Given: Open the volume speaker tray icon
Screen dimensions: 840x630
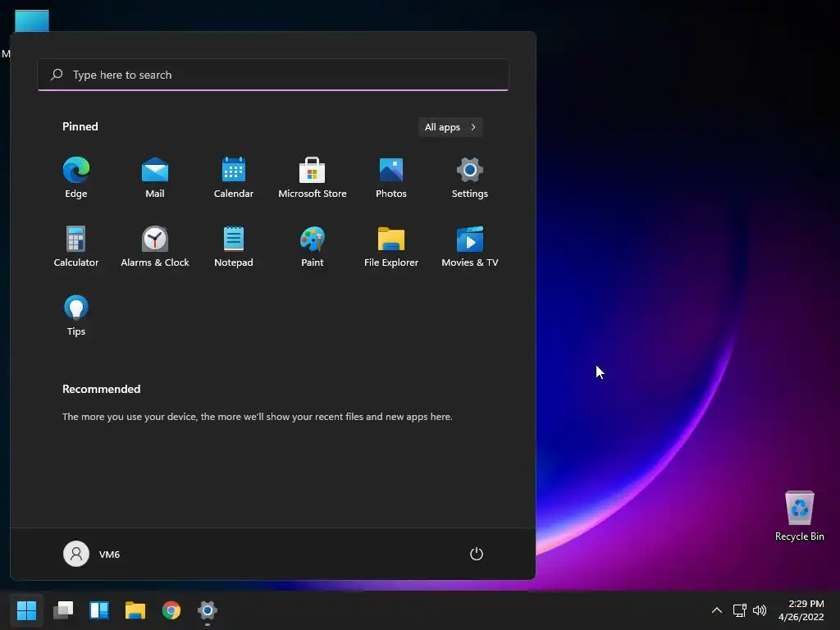Looking at the screenshot, I should pyautogui.click(x=759, y=610).
